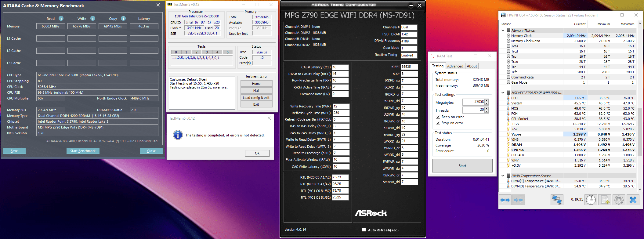
Task: Select the Trfc row in HWiNFO
Action: click(x=568, y=72)
